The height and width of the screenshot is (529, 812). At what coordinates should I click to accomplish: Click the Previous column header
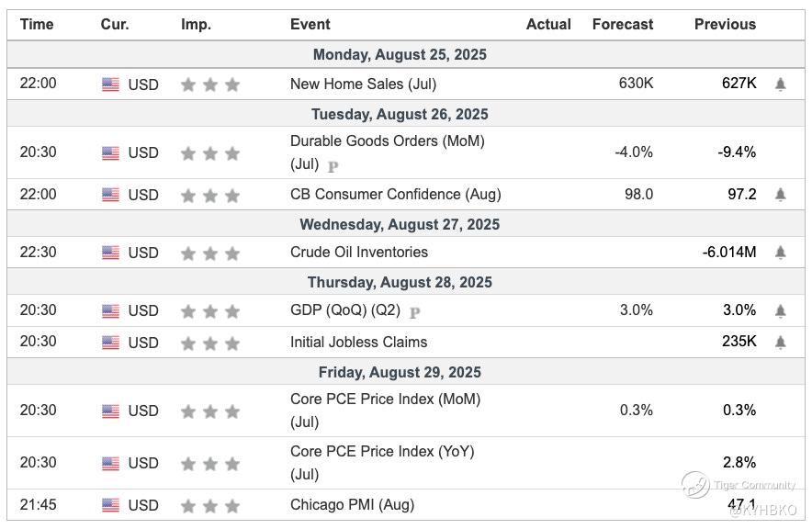coord(725,25)
